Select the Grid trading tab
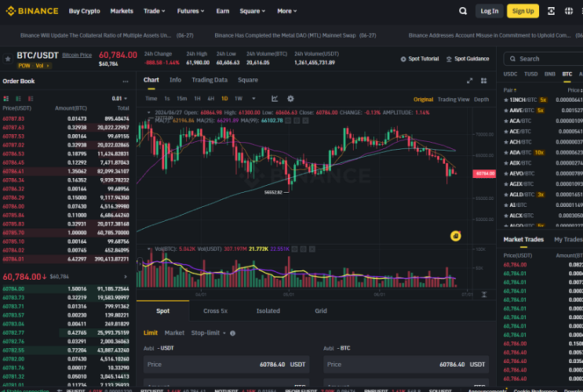 321,310
